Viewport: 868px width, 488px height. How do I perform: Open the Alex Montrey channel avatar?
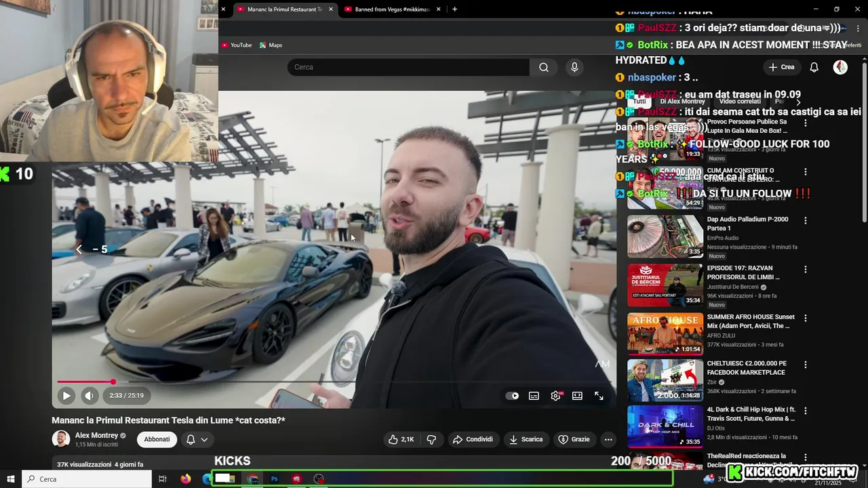point(61,439)
